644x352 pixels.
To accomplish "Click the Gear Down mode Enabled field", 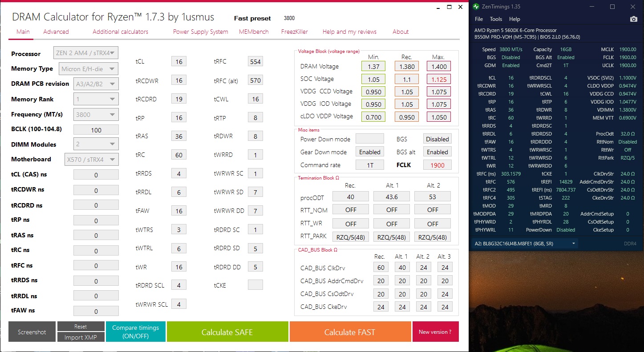I will [370, 152].
